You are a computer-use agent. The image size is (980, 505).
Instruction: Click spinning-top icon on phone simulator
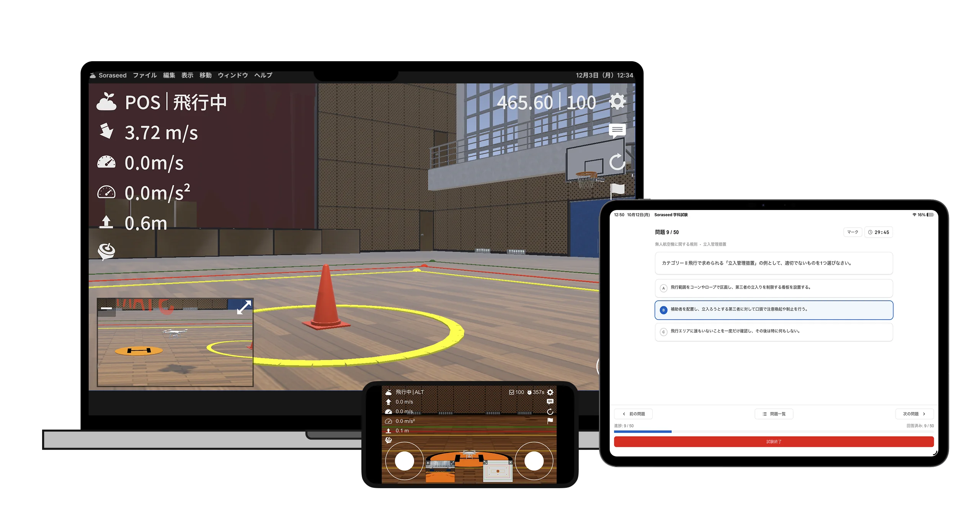389,440
